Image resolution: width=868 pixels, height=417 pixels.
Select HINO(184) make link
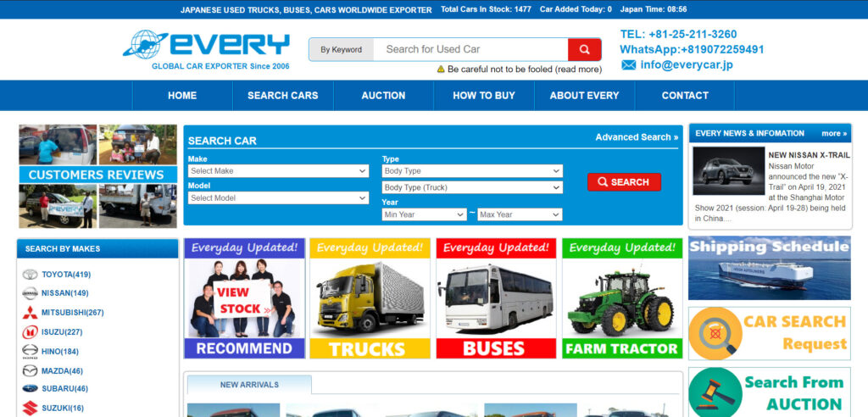(x=60, y=352)
